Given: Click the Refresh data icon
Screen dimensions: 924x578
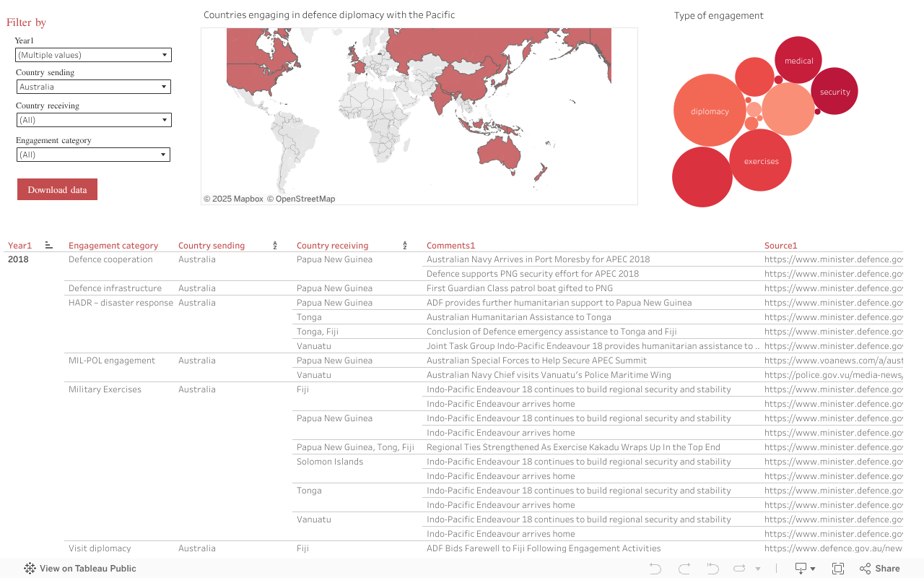Looking at the screenshot, I should [x=739, y=569].
